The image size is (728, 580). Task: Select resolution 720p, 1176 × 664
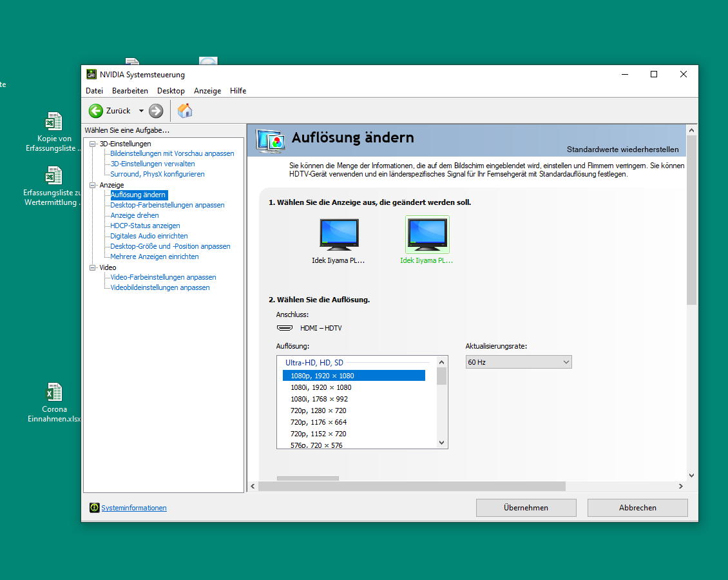(x=354, y=422)
